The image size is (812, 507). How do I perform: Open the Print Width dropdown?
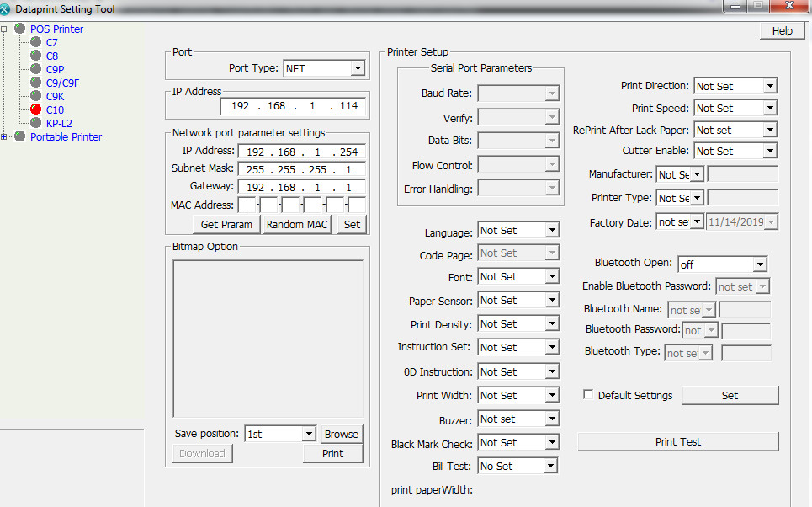pyautogui.click(x=552, y=396)
